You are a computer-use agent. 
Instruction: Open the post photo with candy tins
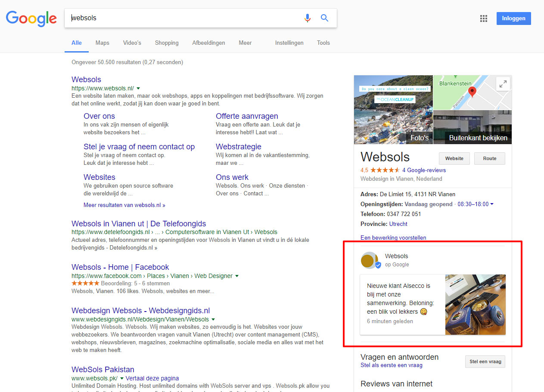tap(476, 305)
